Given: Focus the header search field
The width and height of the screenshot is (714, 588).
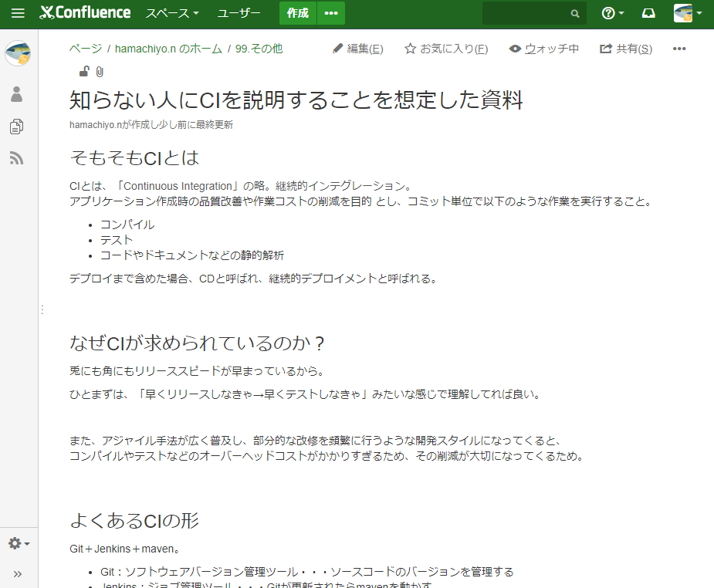Looking at the screenshot, I should (x=534, y=13).
